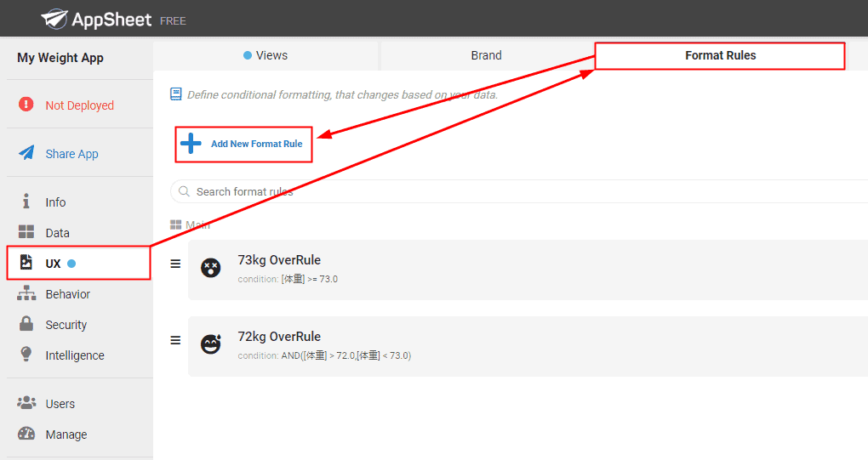Click the sweating smile icon of 72kg OverRule
The width and height of the screenshot is (868, 460).
click(x=211, y=344)
